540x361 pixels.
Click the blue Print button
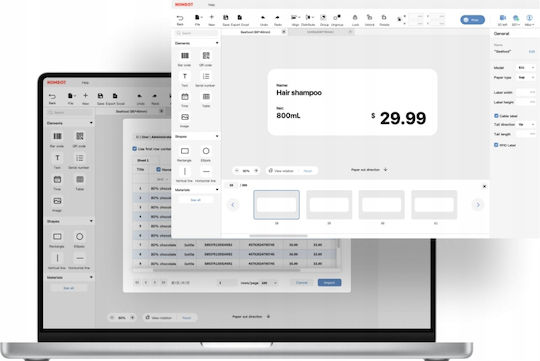coord(472,20)
